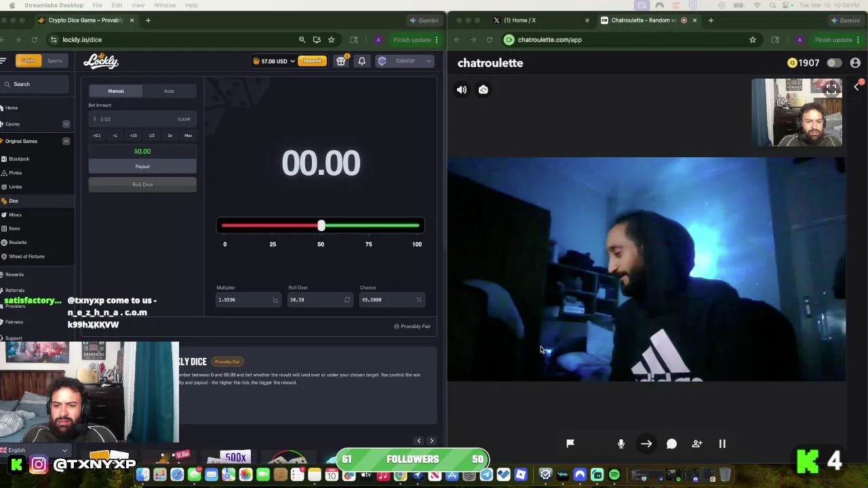Report partner with the flag icon
Image resolution: width=868 pixels, height=488 pixels.
[570, 443]
